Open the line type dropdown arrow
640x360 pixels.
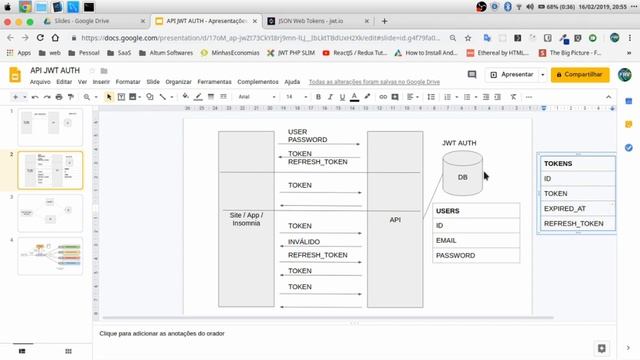pos(171,97)
